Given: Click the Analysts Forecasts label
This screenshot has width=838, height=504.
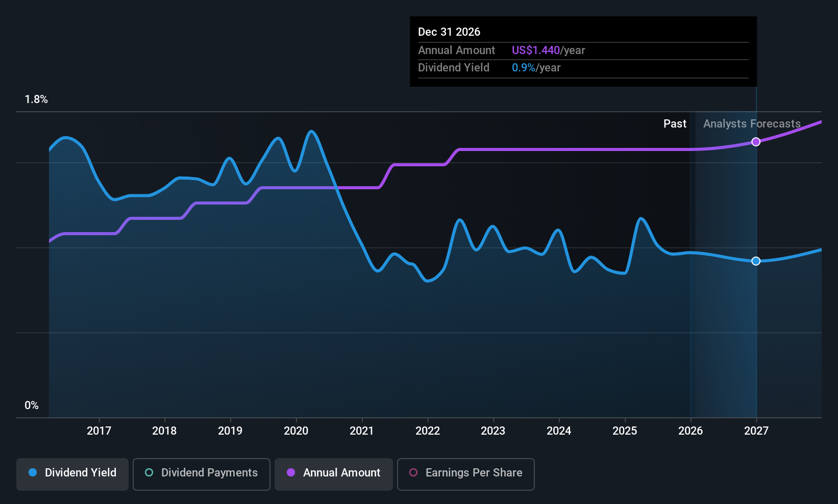Looking at the screenshot, I should (x=752, y=124).
